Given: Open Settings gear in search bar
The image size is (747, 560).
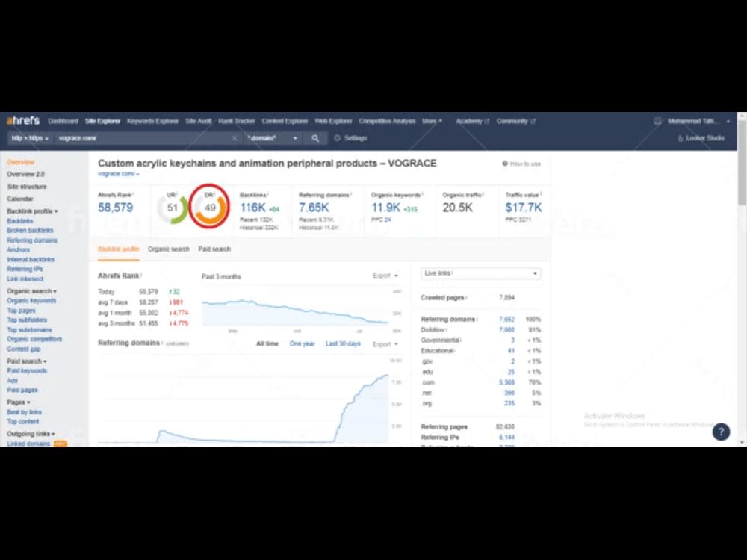Looking at the screenshot, I should pos(350,138).
